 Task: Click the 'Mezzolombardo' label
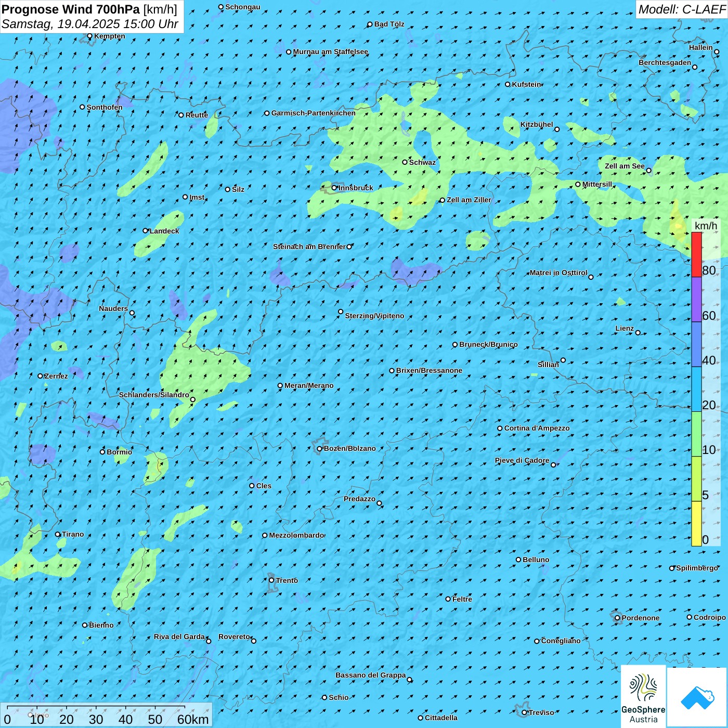296,535
